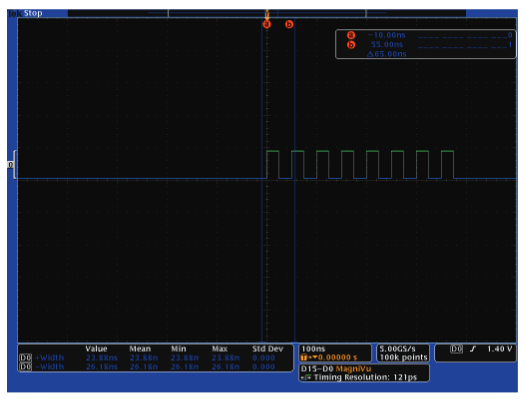The height and width of the screenshot is (399, 526).
Task: Click the record overview bar at top
Action: tap(267, 13)
